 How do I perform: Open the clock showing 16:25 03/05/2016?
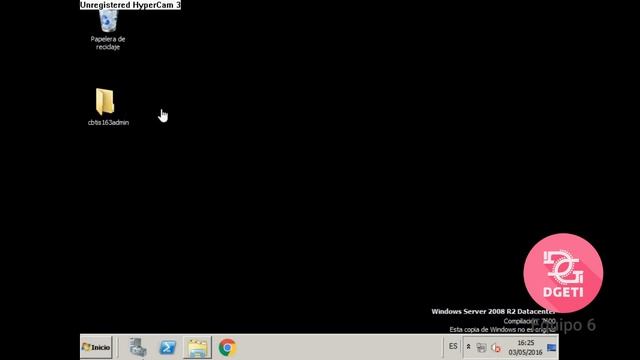525,347
